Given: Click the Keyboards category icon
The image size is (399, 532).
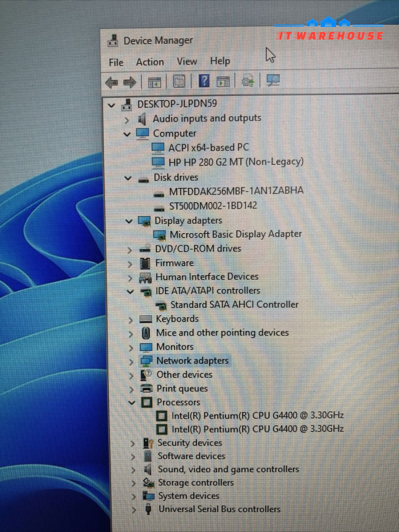Looking at the screenshot, I should click(x=146, y=319).
